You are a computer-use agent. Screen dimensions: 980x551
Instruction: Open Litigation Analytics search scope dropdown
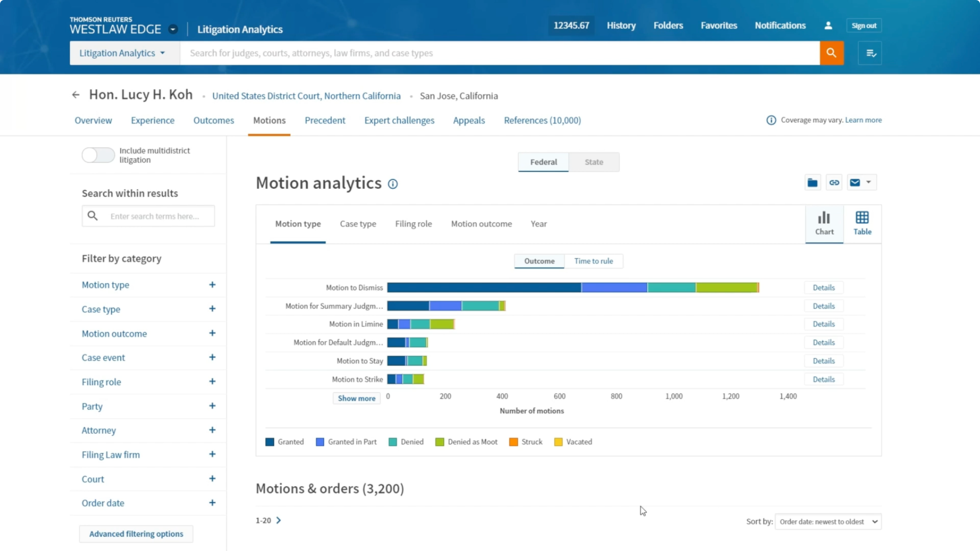point(122,53)
